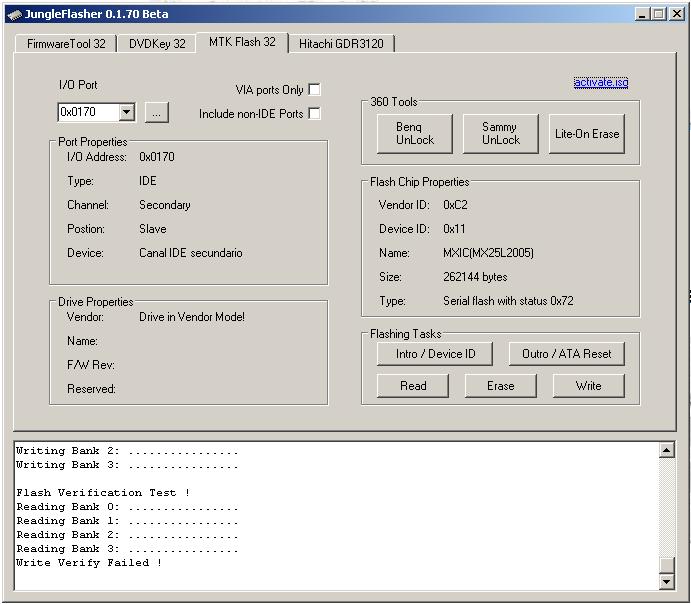Click the I/O Address value in Port Properties

tap(156, 157)
